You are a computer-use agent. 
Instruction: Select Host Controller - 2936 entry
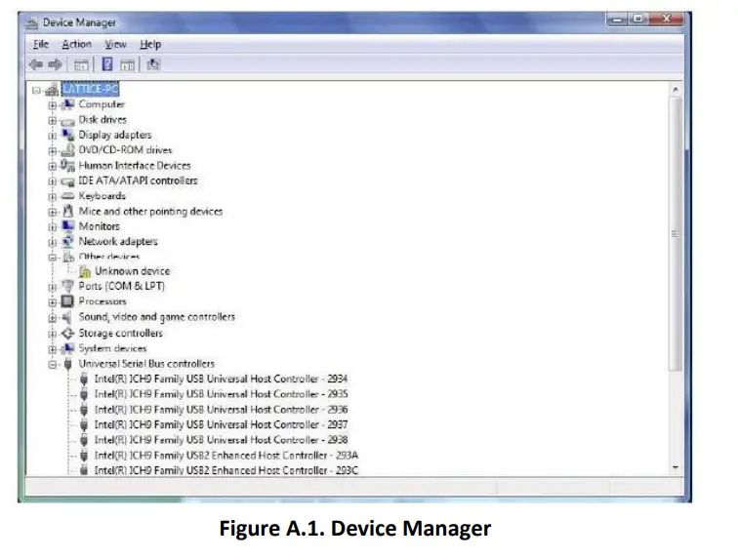pos(222,410)
